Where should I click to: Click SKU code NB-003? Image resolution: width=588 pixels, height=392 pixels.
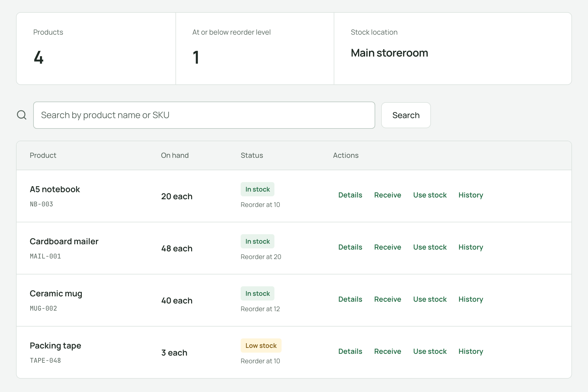click(x=41, y=204)
